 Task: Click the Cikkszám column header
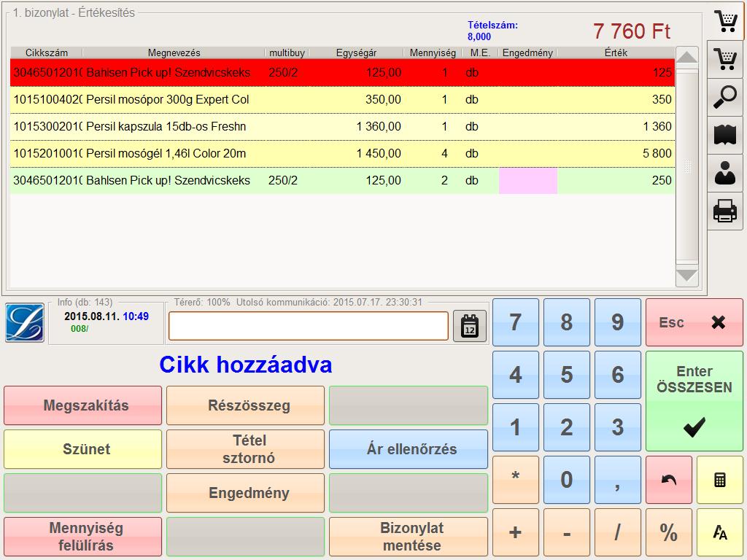pyautogui.click(x=47, y=52)
